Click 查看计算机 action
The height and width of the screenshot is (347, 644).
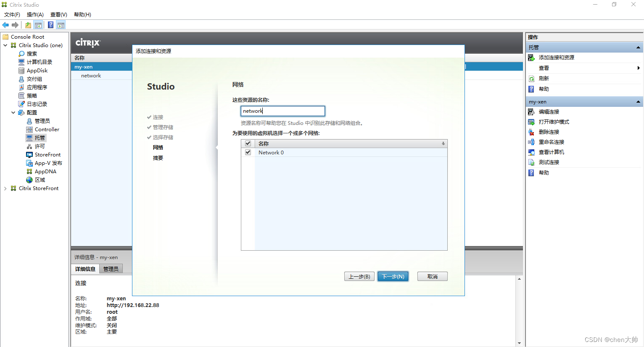[x=551, y=152]
